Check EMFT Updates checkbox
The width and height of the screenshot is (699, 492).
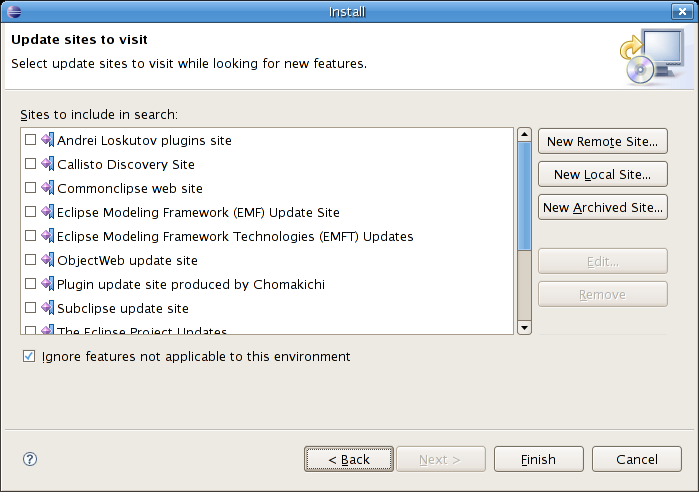click(x=30, y=236)
